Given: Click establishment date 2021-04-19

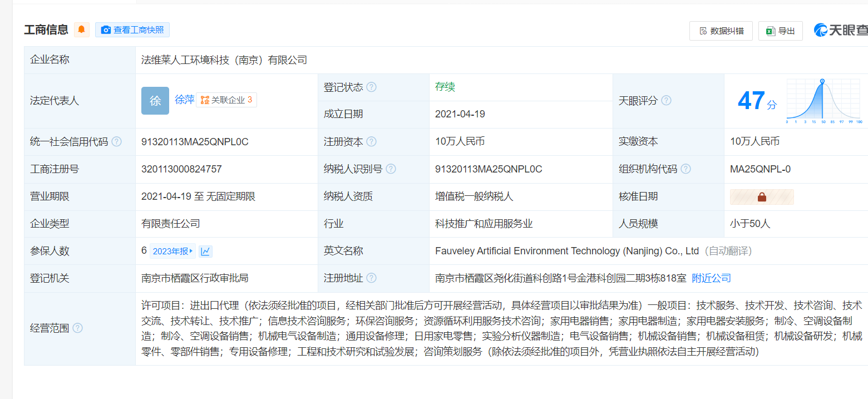Looking at the screenshot, I should (x=460, y=114).
